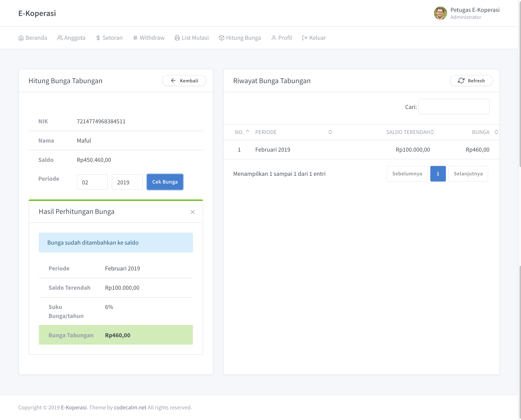Open the codecalm.net footer link
The image size is (521, 420).
click(x=130, y=408)
